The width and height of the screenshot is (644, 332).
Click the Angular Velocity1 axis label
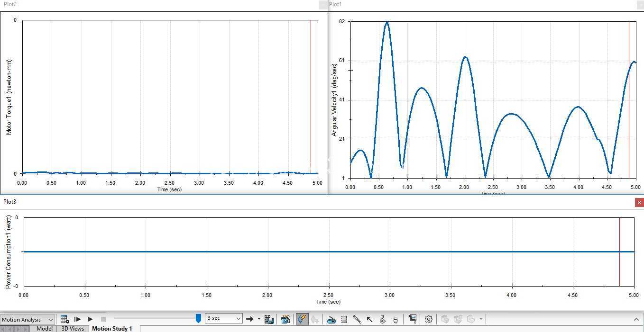pos(334,100)
